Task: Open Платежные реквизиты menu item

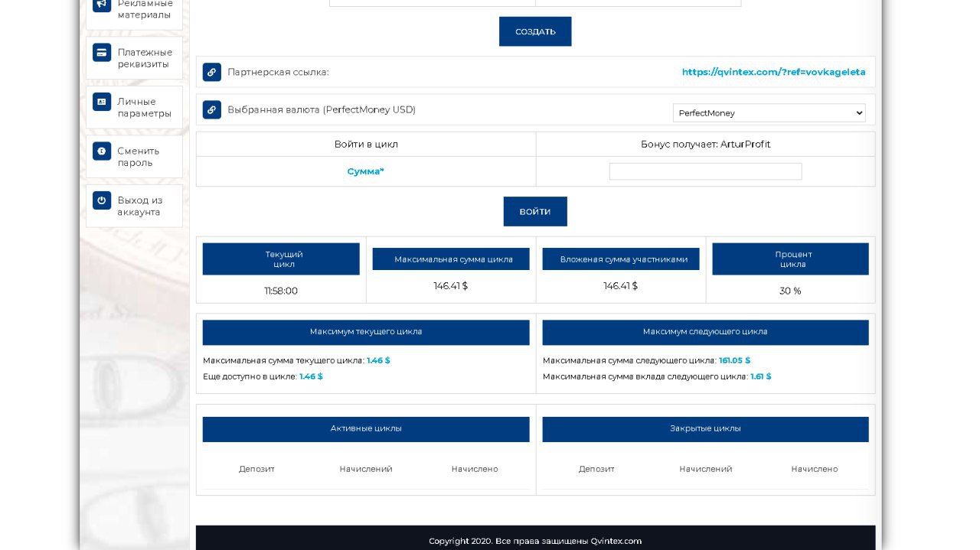Action: tap(134, 58)
